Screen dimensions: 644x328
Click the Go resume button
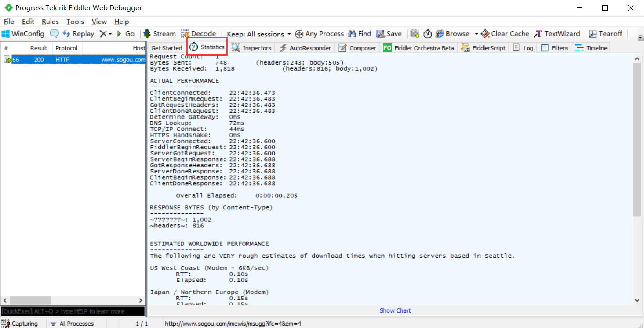tap(125, 34)
